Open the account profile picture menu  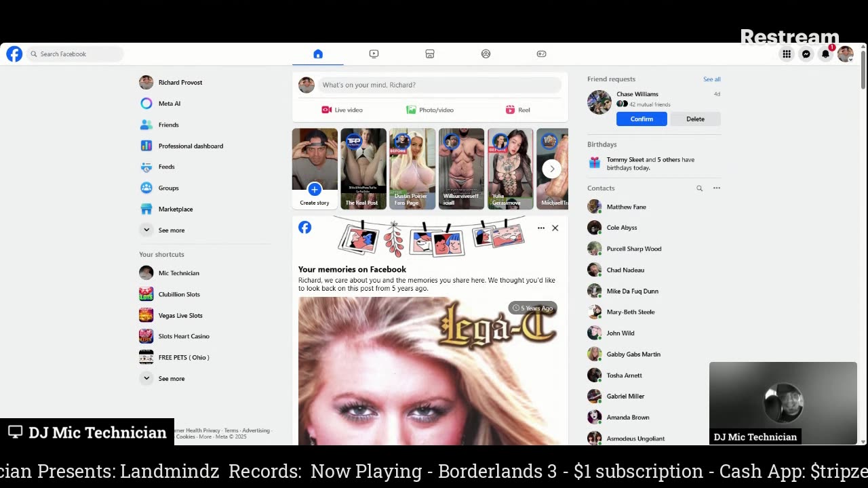pyautogui.click(x=845, y=54)
